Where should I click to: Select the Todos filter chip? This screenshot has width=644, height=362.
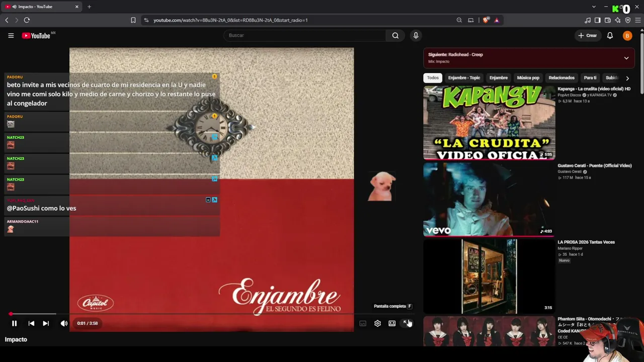tap(433, 78)
